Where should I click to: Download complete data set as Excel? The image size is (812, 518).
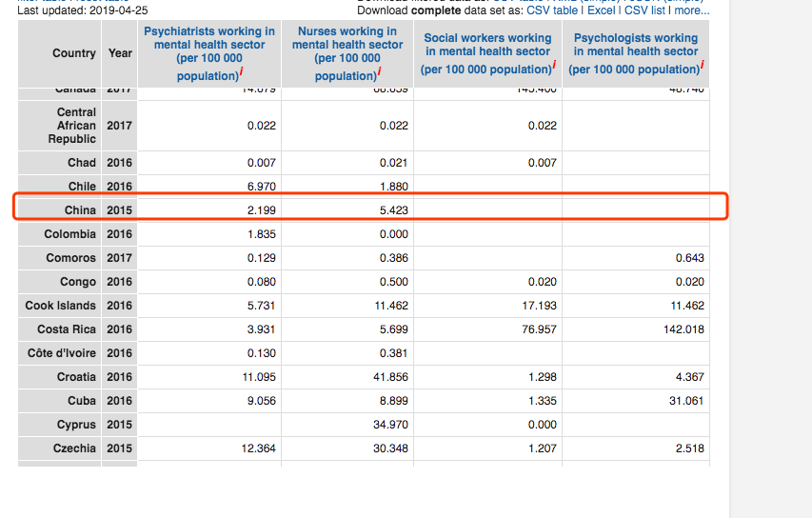(601, 10)
